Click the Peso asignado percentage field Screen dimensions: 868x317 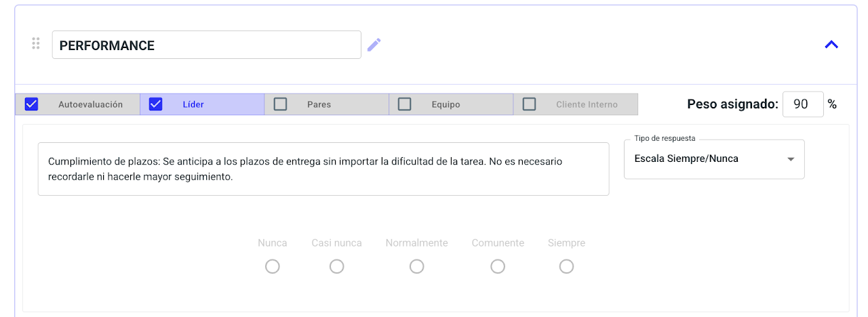click(803, 104)
